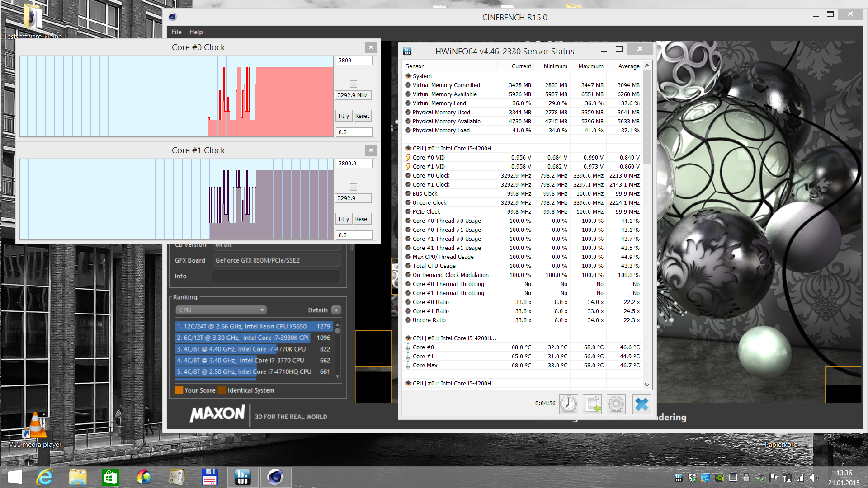Click the HWiNFO clock reset button
The width and height of the screenshot is (868, 488).
pos(568,404)
